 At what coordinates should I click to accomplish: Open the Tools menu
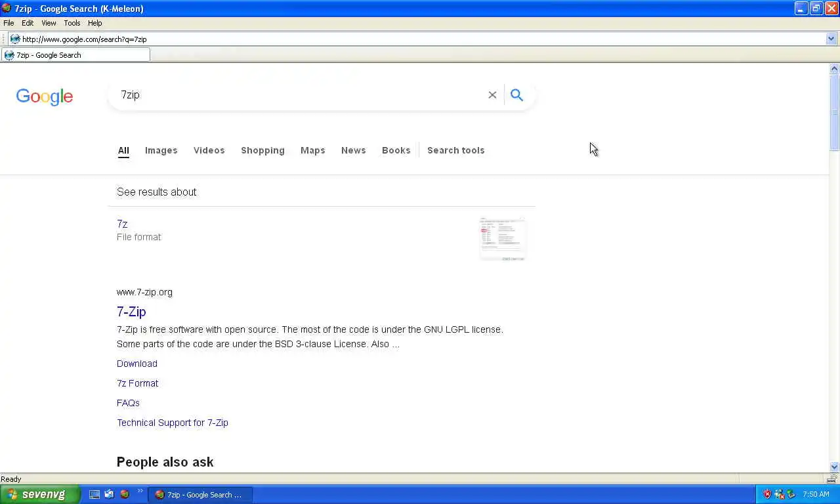click(x=72, y=23)
